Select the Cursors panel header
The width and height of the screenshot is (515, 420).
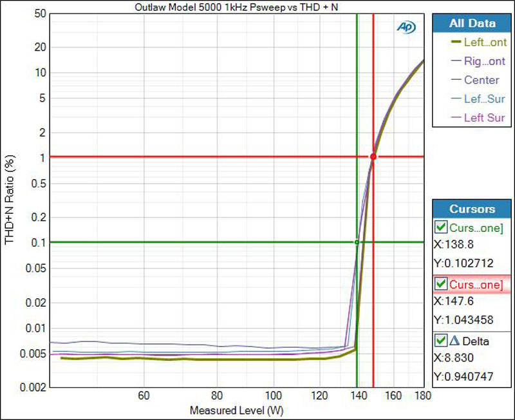click(x=472, y=209)
